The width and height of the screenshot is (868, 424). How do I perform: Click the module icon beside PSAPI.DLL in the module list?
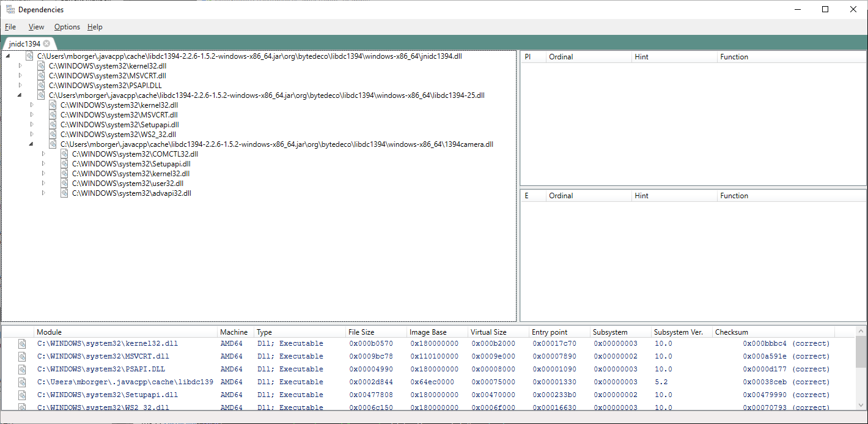point(22,369)
